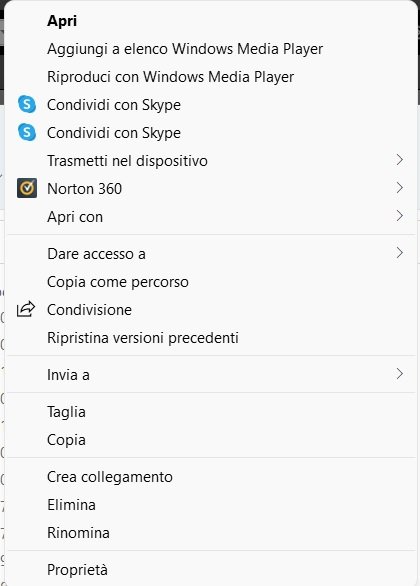
Task: Click the share arrow icon beside Condivisione
Action: (x=26, y=309)
